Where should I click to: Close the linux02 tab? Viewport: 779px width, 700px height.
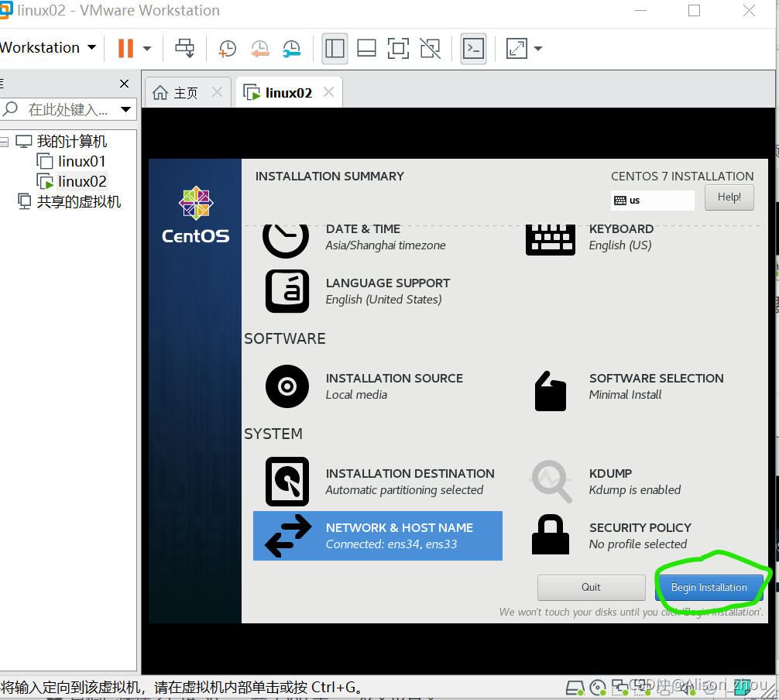click(328, 92)
